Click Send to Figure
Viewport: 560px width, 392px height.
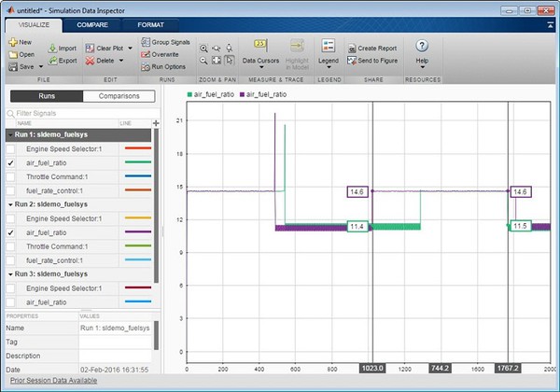click(352, 60)
